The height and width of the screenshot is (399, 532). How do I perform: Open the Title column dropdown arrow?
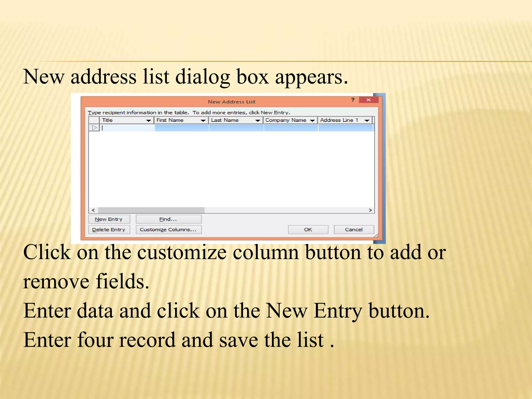click(148, 121)
